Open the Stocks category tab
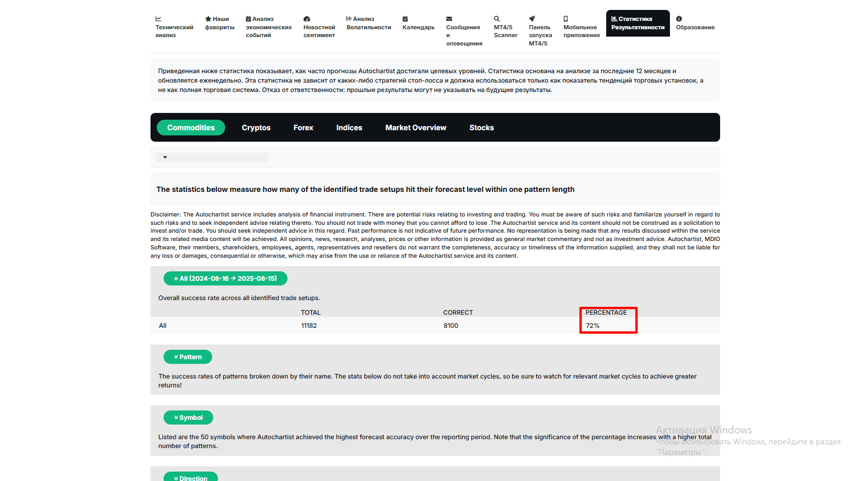 481,128
